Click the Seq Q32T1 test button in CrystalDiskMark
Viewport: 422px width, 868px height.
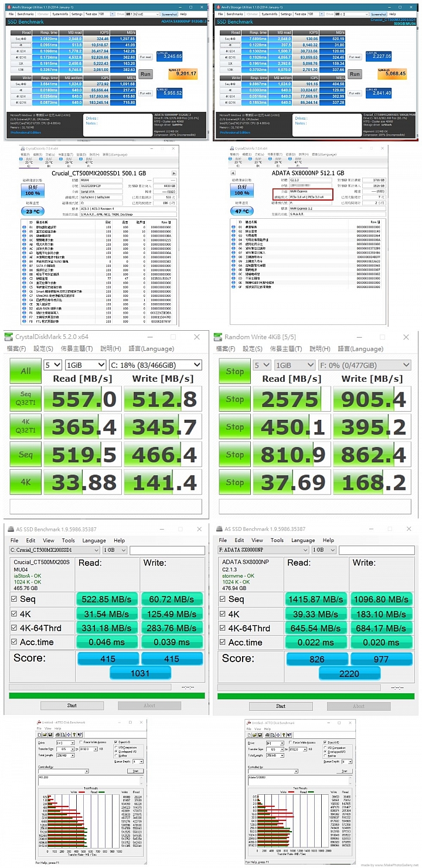(x=26, y=399)
